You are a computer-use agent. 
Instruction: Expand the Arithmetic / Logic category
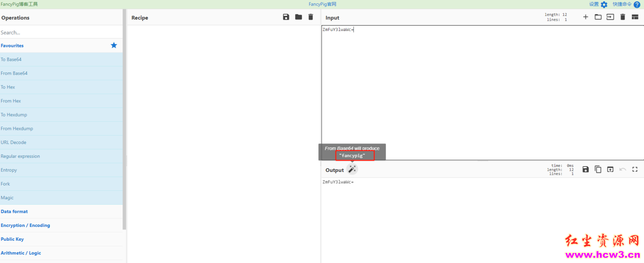[61, 253]
